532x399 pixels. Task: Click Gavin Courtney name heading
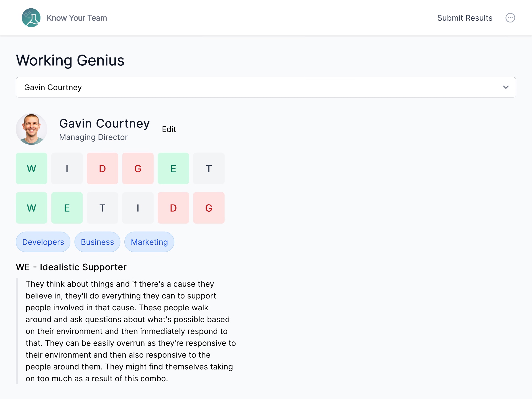coord(104,124)
